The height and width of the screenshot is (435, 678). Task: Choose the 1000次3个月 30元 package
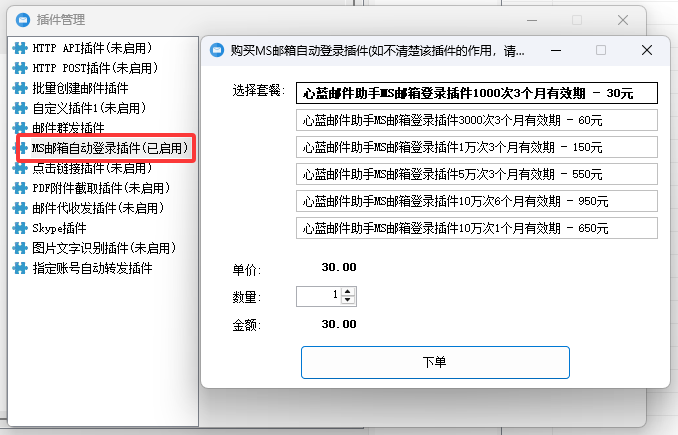coord(477,93)
